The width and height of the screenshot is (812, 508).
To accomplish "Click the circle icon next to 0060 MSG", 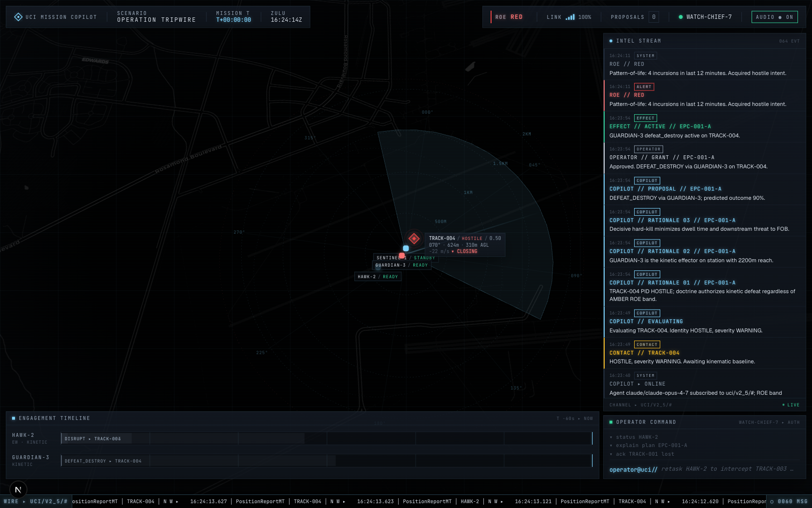I will [772, 502].
